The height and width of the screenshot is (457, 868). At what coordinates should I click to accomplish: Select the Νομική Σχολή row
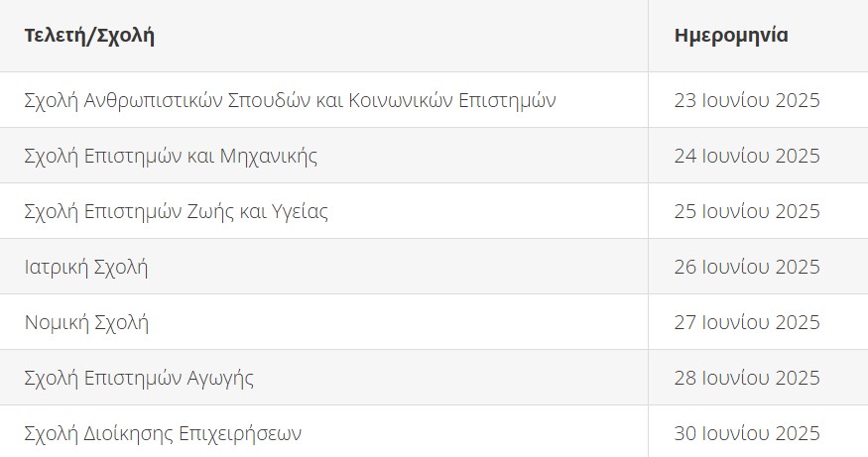coord(434,322)
